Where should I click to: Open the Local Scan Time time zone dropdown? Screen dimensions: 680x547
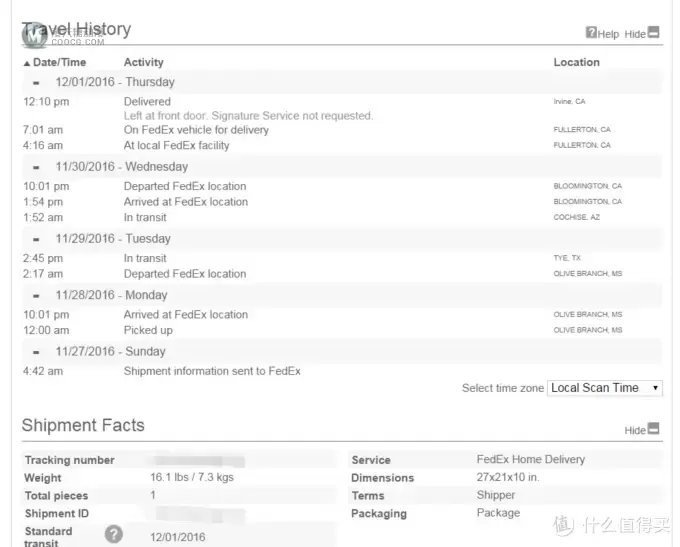(605, 388)
